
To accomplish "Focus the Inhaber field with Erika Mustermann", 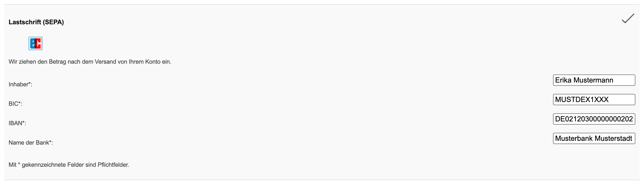I will pyautogui.click(x=594, y=80).
